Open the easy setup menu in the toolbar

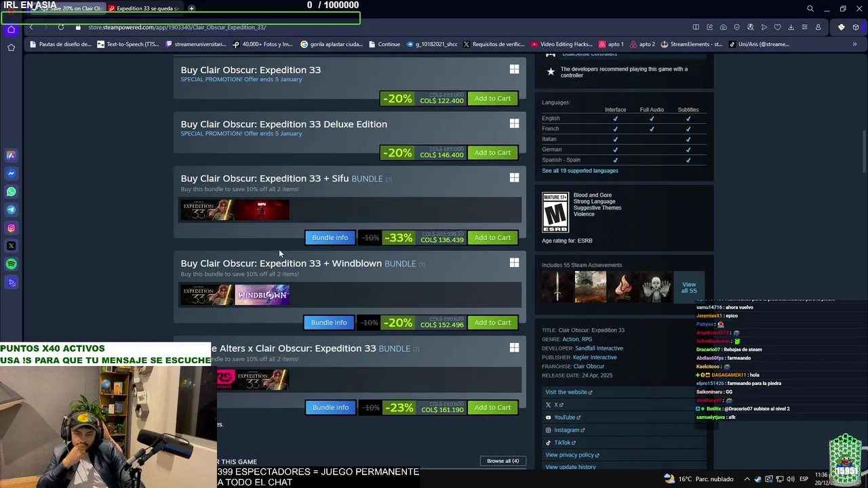pyautogui.click(x=804, y=27)
